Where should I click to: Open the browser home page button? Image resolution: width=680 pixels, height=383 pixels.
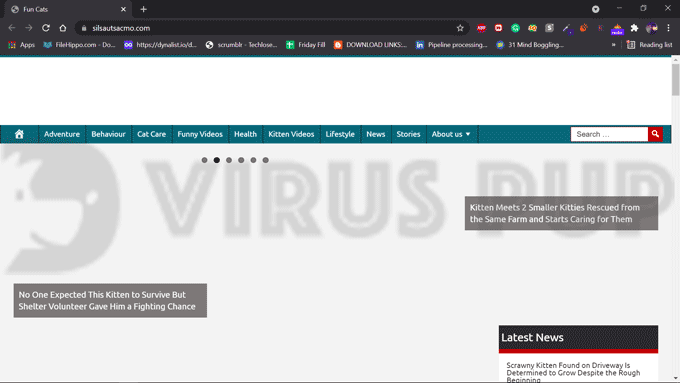(x=63, y=28)
